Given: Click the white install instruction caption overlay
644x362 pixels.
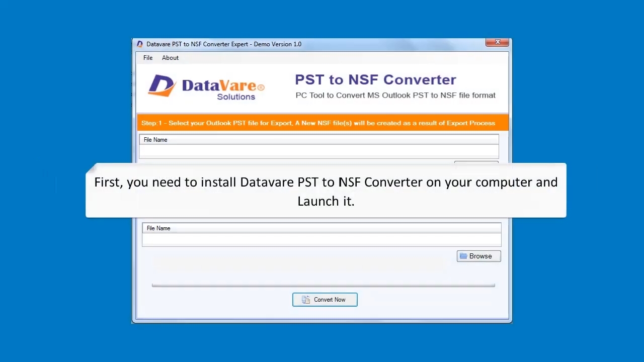Looking at the screenshot, I should click(x=326, y=191).
